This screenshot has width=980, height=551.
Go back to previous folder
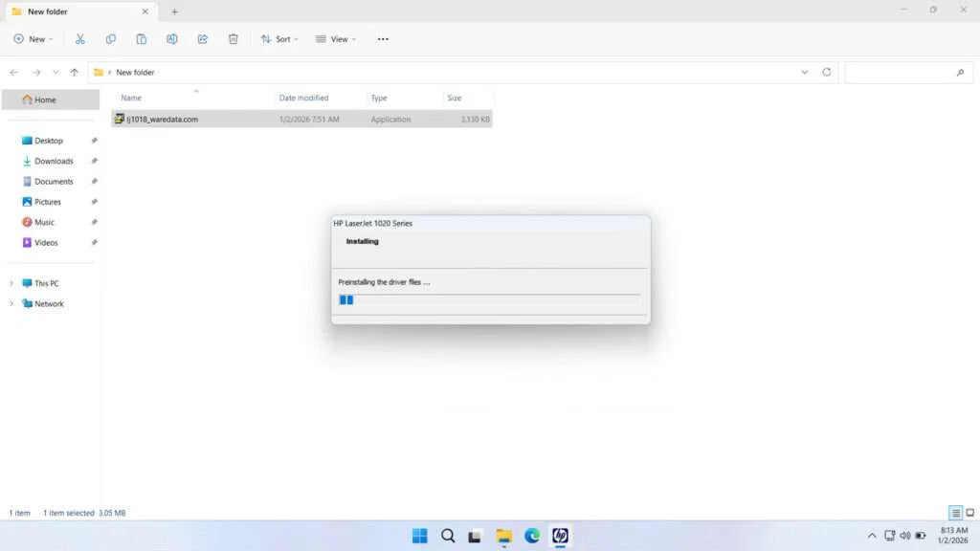pos(13,72)
